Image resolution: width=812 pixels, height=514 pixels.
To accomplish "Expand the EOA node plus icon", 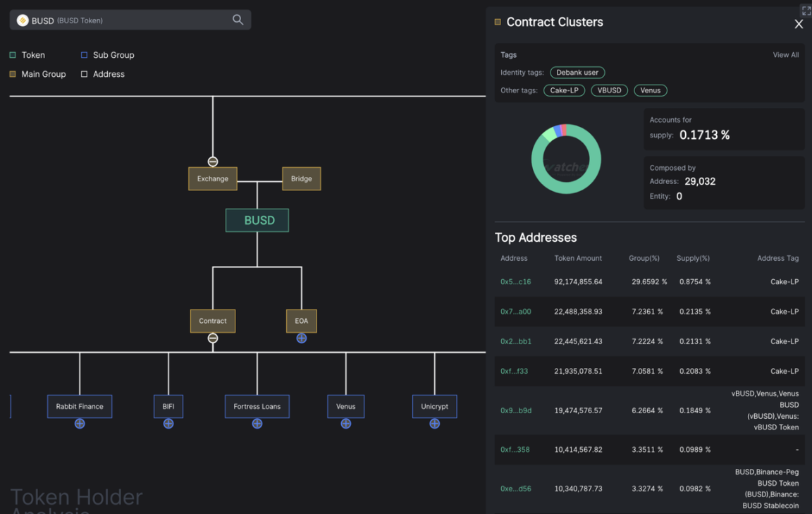I will pos(302,338).
